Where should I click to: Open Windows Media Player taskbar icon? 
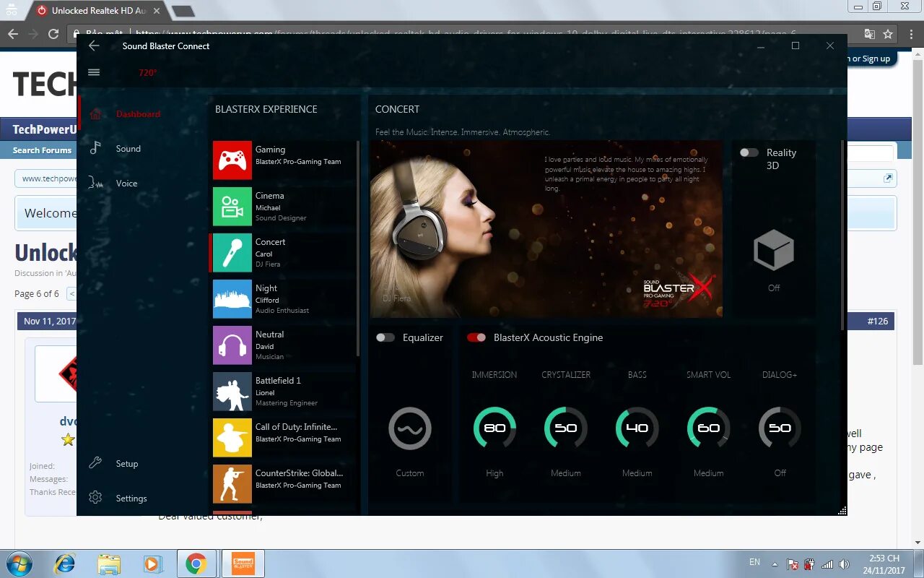(x=152, y=564)
